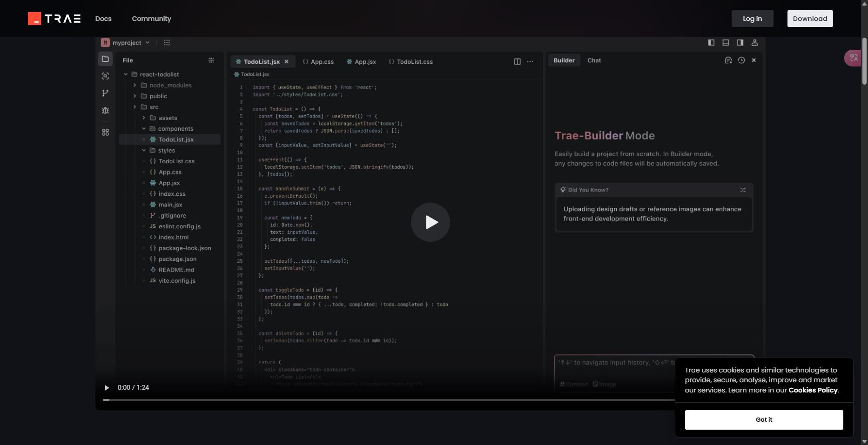Open the Search sidebar icon
The width and height of the screenshot is (868, 445).
click(106, 76)
